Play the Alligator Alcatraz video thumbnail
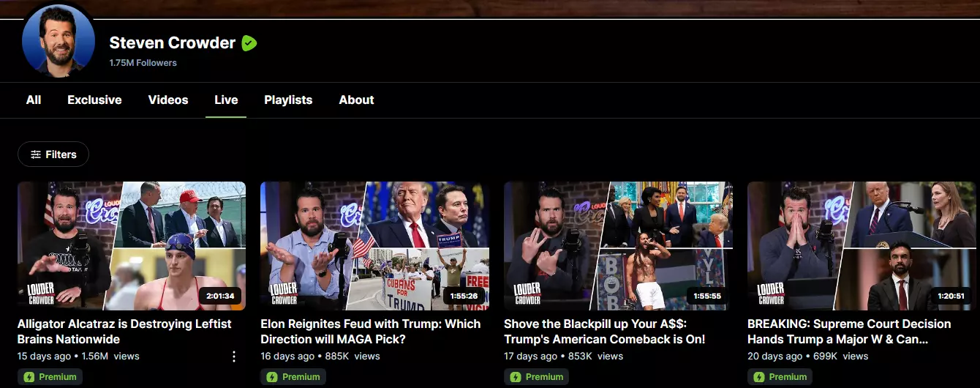Screen dimensions: 980x388 click(x=132, y=246)
